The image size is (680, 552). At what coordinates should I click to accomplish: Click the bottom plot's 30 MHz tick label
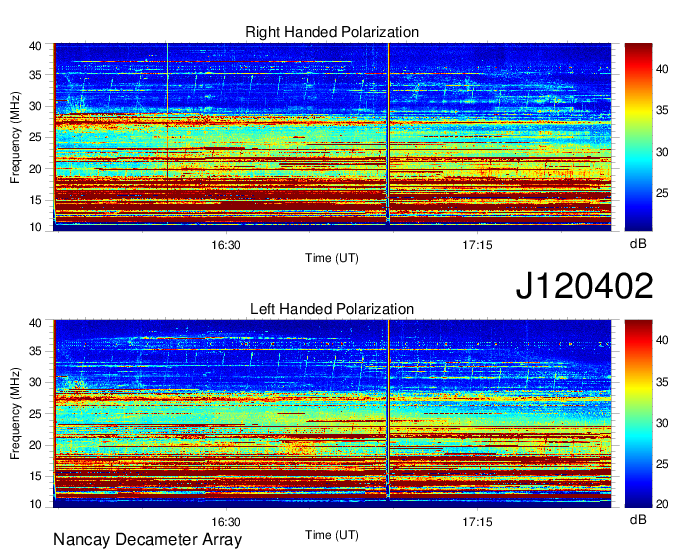(x=35, y=382)
